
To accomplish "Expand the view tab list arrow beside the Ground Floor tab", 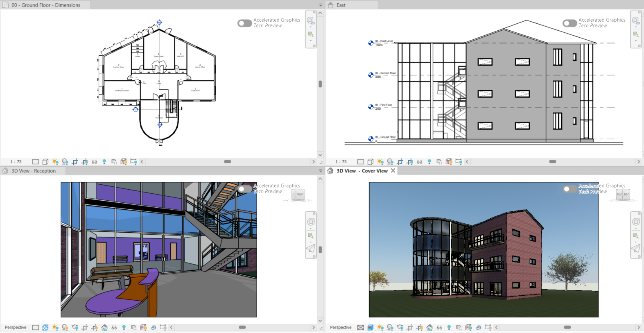I will click(x=321, y=5).
